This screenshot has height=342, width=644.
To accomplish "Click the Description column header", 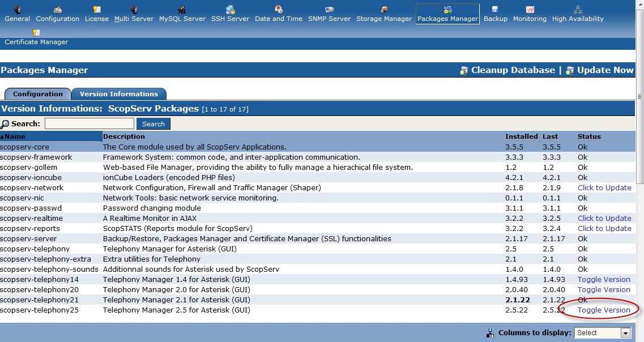I will pyautogui.click(x=124, y=136).
